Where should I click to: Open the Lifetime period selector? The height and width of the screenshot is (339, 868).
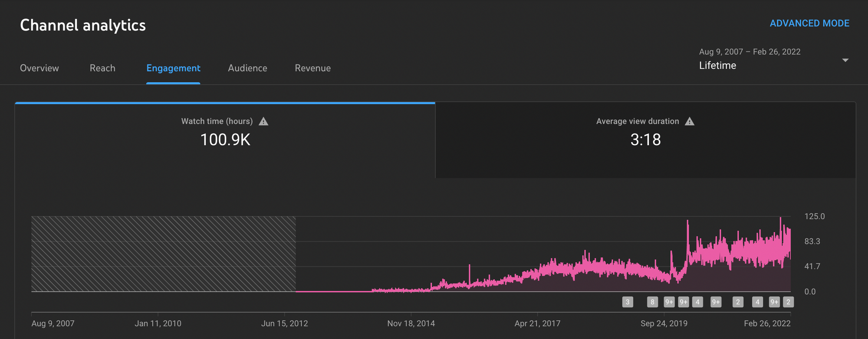coord(717,66)
